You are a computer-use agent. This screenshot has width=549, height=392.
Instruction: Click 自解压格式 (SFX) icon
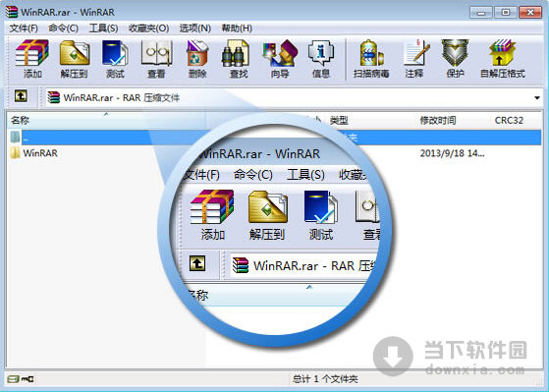coord(503,59)
